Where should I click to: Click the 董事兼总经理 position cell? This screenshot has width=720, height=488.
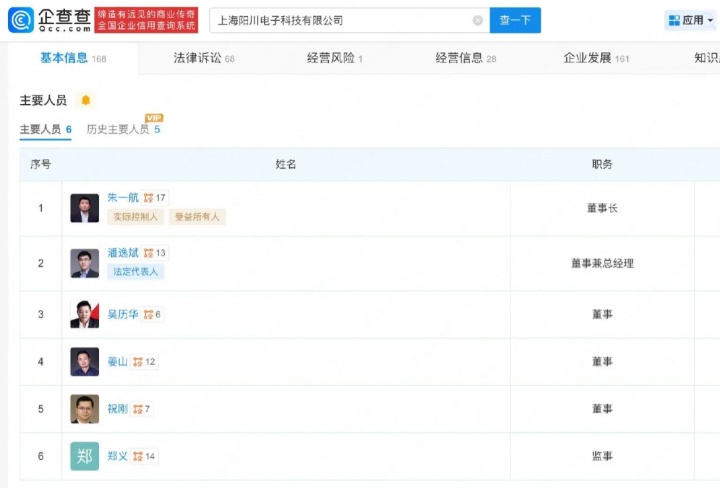(602, 264)
